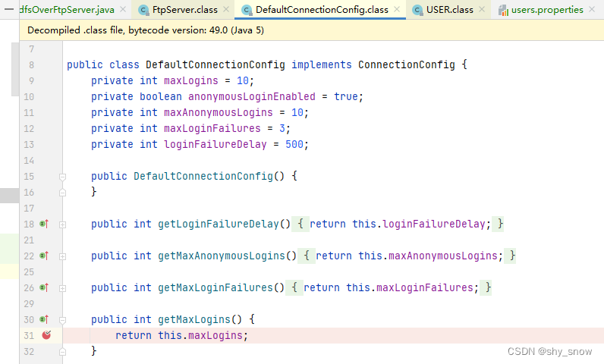Switch to the USER.class tab
The height and width of the screenshot is (364, 604).
[450, 10]
